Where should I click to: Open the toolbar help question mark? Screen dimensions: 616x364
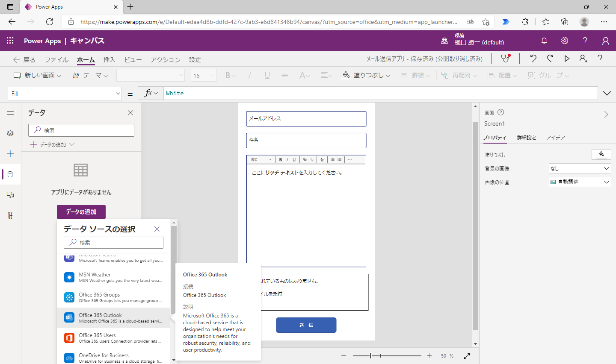(x=600, y=59)
